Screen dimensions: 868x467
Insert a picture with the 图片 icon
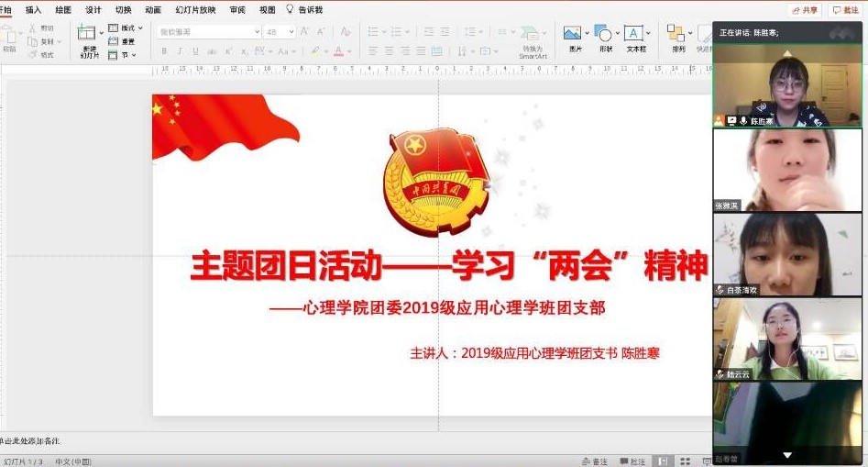[574, 35]
